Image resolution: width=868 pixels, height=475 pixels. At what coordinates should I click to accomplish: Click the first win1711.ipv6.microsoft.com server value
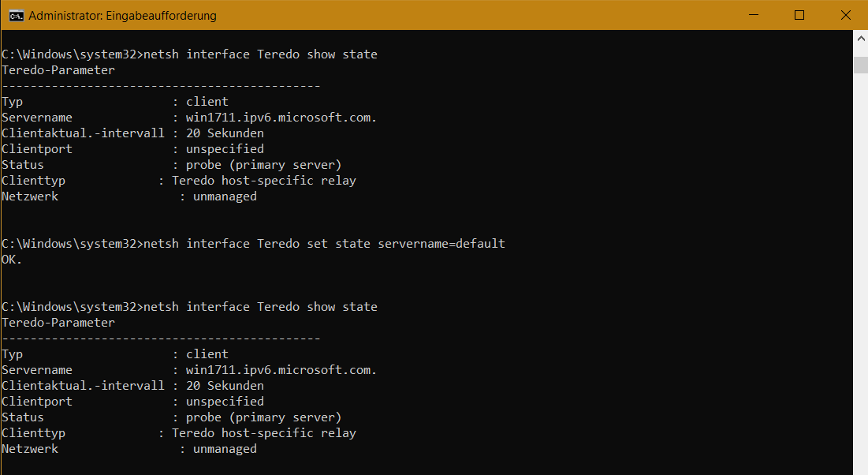[x=281, y=118]
